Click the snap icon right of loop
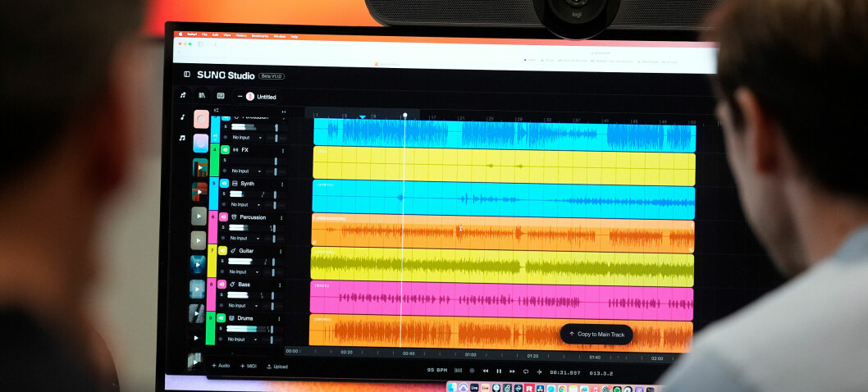The image size is (868, 392). pos(539,372)
